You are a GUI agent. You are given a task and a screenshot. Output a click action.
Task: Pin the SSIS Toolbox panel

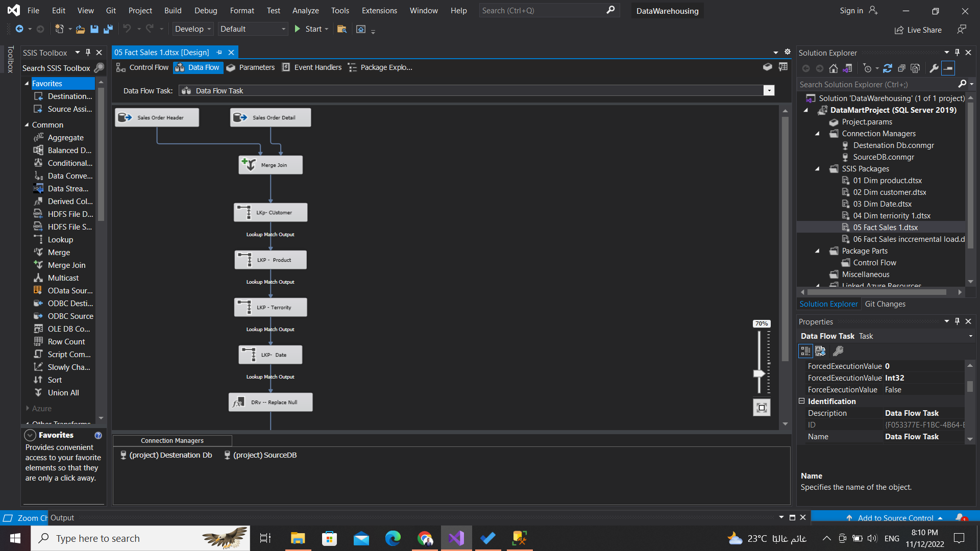pos(87,52)
